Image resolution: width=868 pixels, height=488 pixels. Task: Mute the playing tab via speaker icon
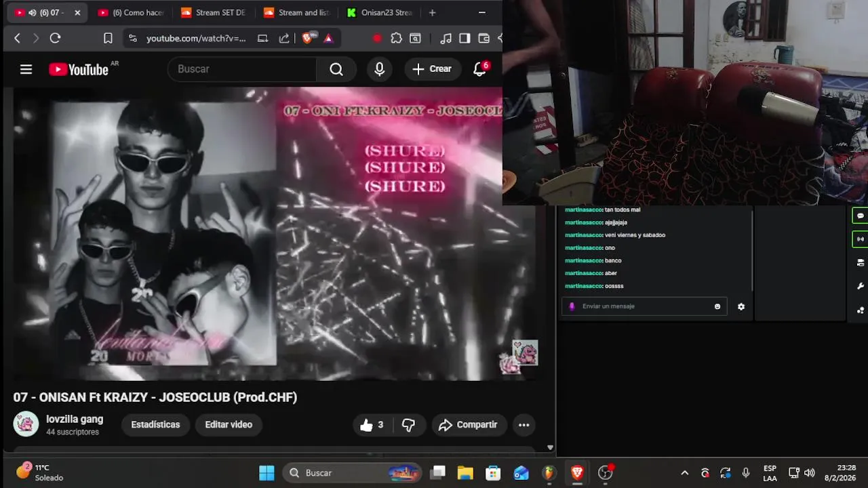point(32,13)
